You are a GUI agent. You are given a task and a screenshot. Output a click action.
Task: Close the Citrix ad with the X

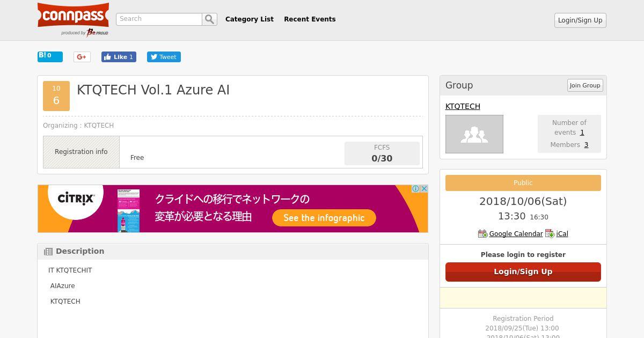click(x=424, y=189)
